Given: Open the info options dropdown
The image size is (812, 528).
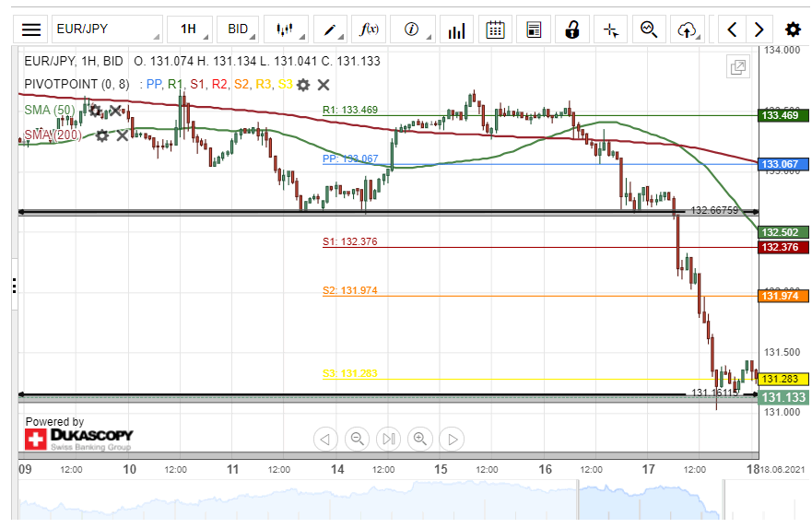Looking at the screenshot, I should click(x=412, y=29).
